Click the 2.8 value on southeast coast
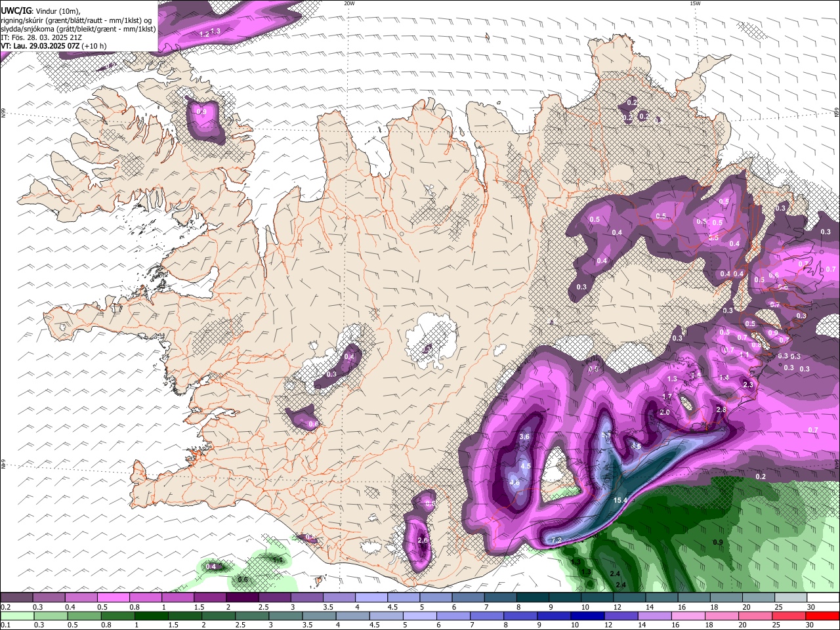This screenshot has width=840, height=630. tap(721, 409)
